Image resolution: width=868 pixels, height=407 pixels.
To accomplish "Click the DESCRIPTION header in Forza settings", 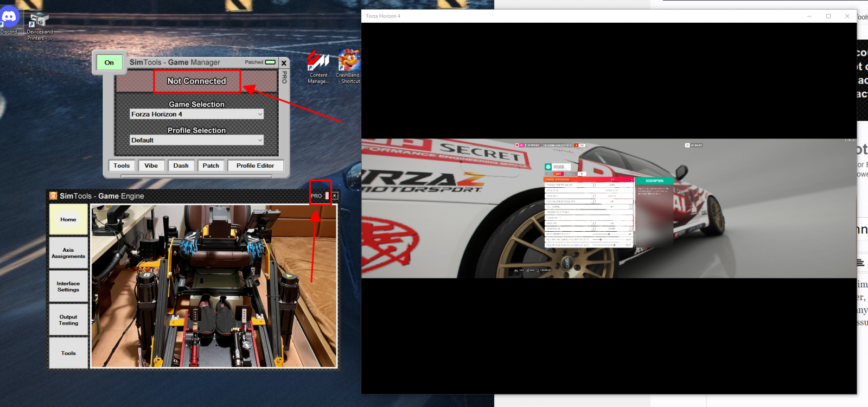I will 654,181.
